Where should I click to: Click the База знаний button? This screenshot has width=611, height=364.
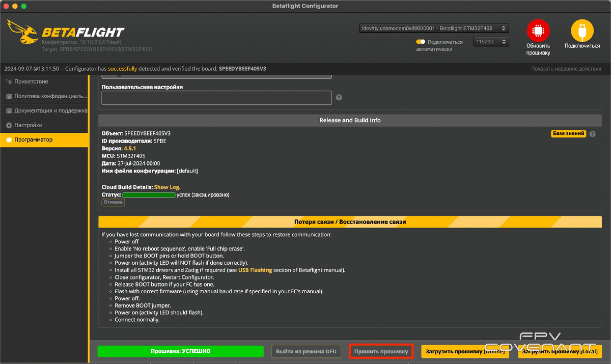(568, 134)
